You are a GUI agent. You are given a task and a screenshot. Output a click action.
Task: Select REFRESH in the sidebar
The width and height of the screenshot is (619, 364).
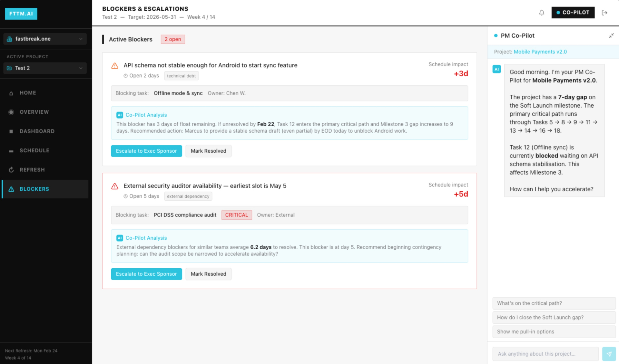[45, 170]
